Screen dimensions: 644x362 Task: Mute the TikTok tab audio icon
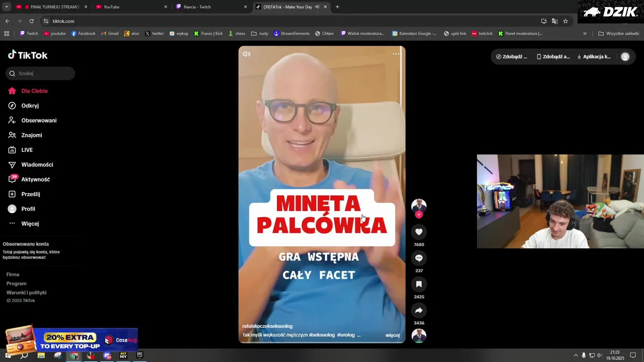317,7
